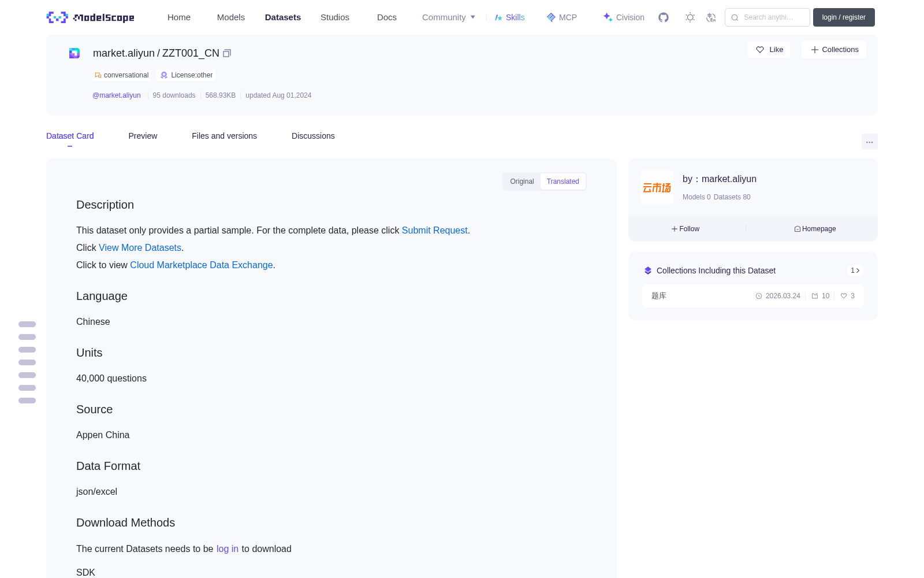Screen dimensions: 924x578
Task: Focus the Search anything input field
Action: coord(767,17)
